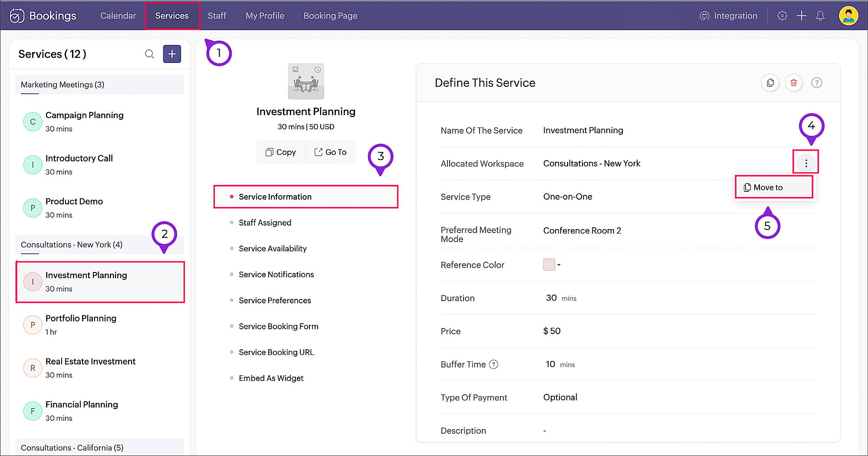Viewport: 868px width, 456px height.
Task: Click the Go To button
Action: [x=330, y=152]
